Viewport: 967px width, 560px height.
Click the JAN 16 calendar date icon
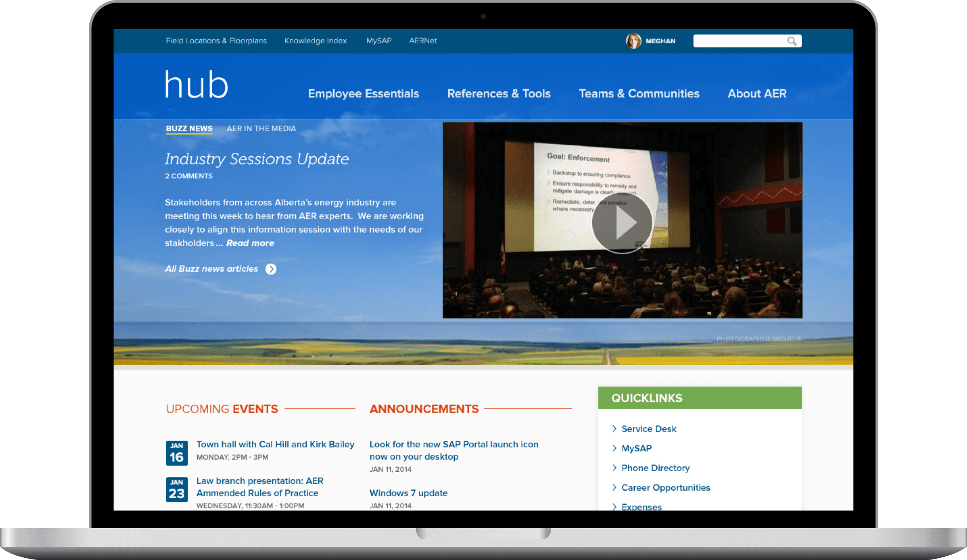(x=177, y=453)
